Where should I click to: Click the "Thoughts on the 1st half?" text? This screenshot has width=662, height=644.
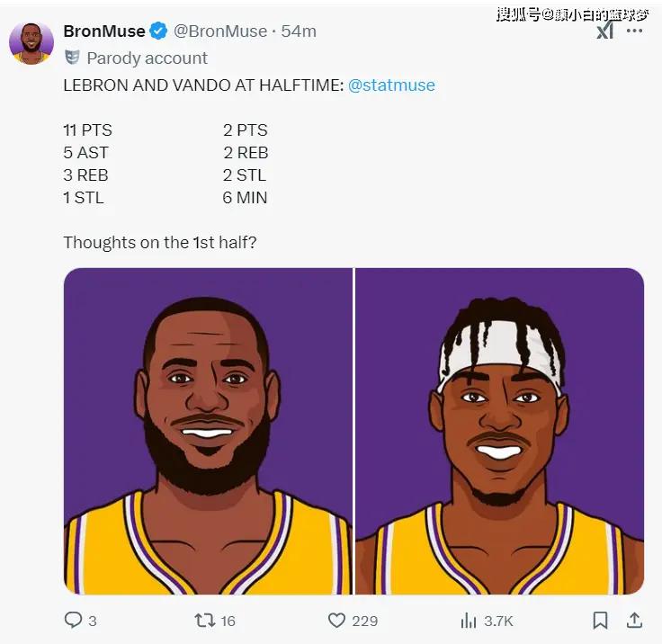(160, 243)
